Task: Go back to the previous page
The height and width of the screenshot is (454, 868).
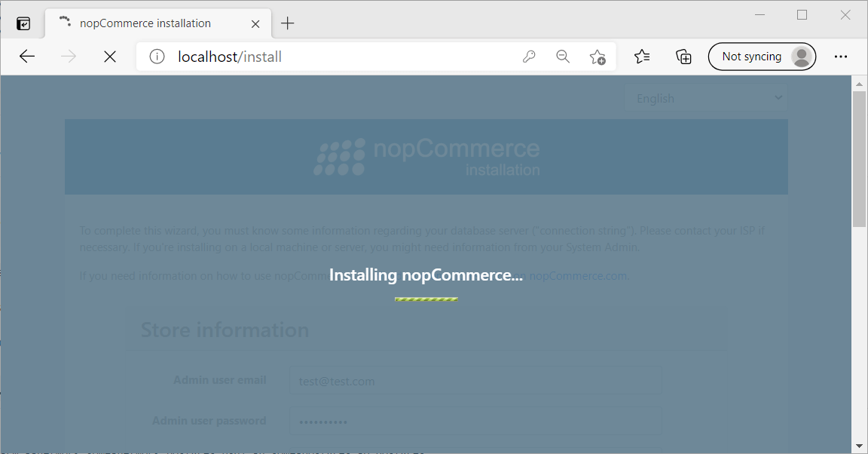Action: (27, 57)
